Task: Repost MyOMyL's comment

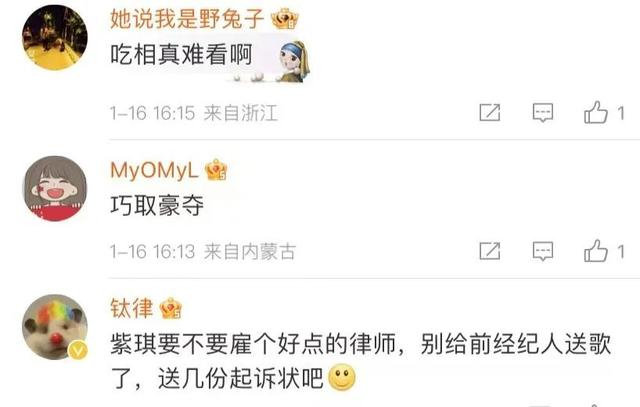Action: 490,251
